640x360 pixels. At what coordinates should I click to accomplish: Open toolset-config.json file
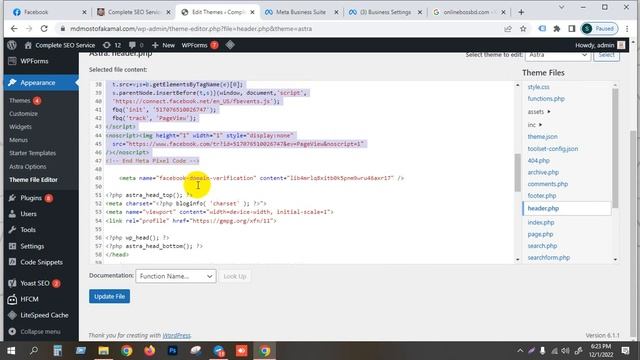click(x=553, y=149)
